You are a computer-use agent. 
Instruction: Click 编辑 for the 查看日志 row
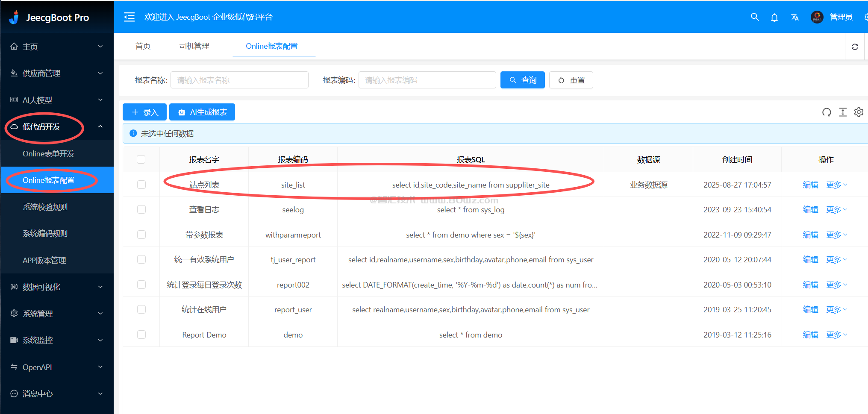pos(810,209)
